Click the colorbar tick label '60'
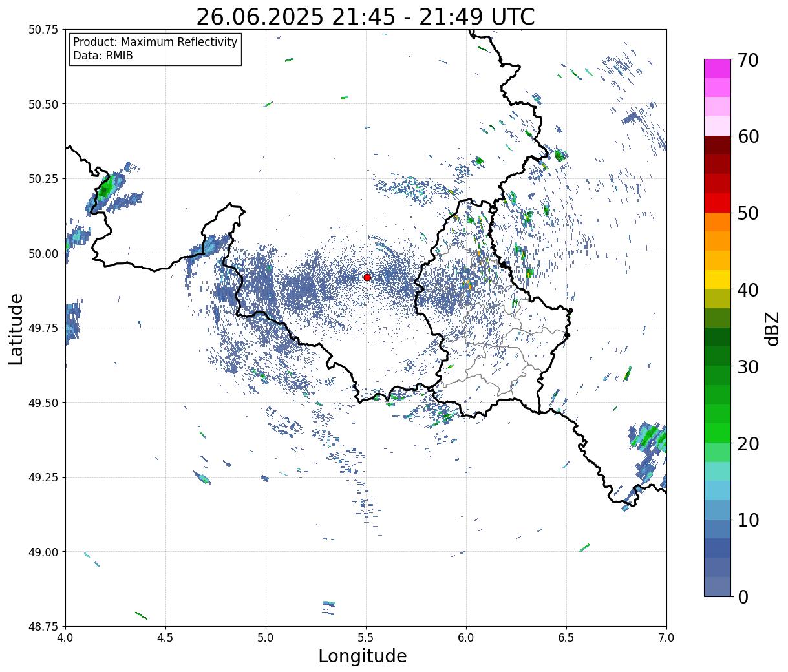The width and height of the screenshot is (788, 672). [x=747, y=136]
